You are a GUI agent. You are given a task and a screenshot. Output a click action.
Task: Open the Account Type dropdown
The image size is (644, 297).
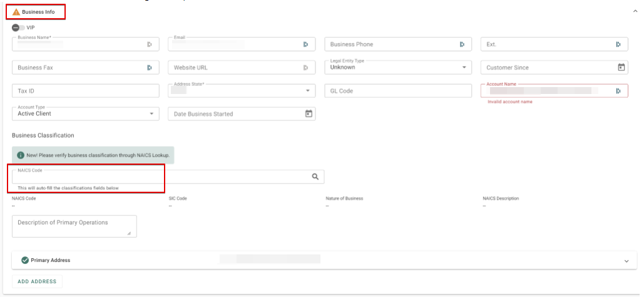coord(151,114)
